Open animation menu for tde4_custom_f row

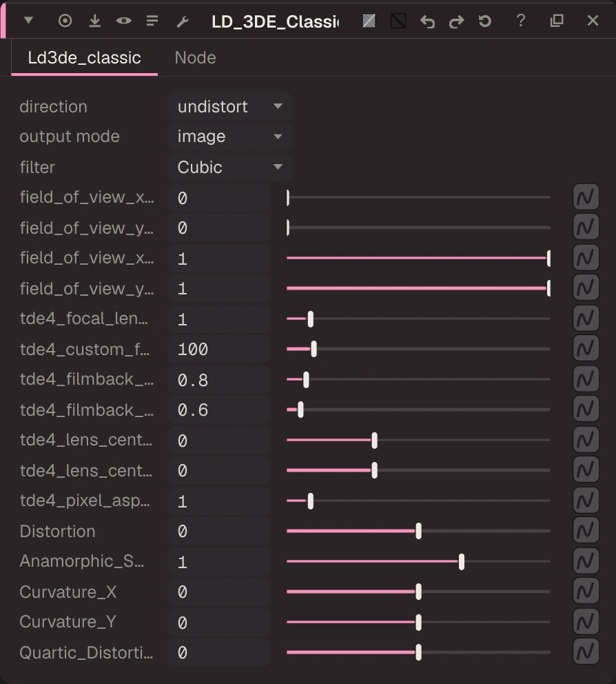586,348
